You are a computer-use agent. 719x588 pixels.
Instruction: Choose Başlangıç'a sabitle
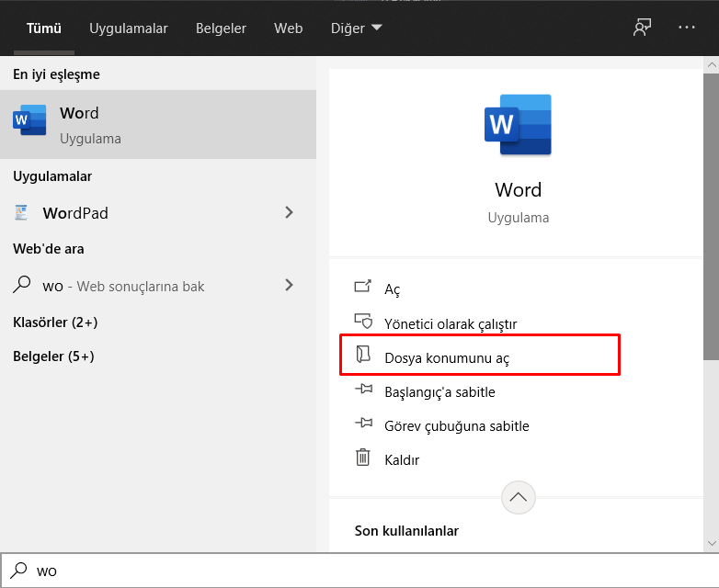click(439, 392)
